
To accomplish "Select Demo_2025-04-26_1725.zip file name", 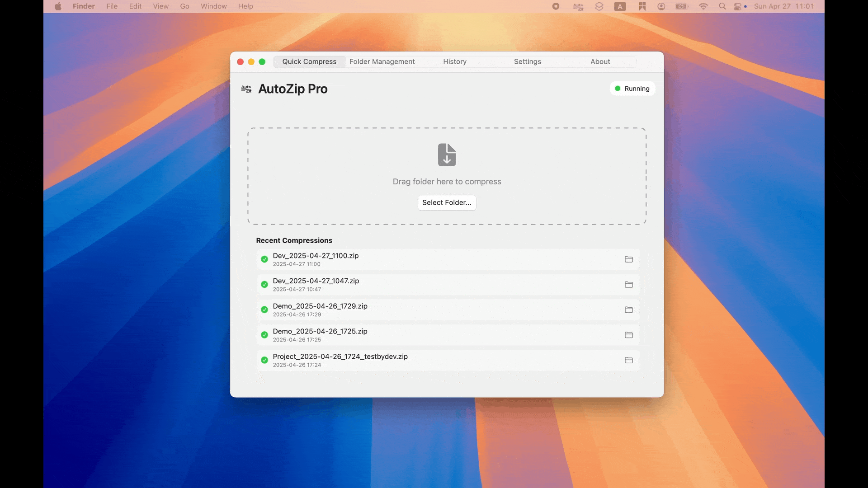I will [x=320, y=332].
